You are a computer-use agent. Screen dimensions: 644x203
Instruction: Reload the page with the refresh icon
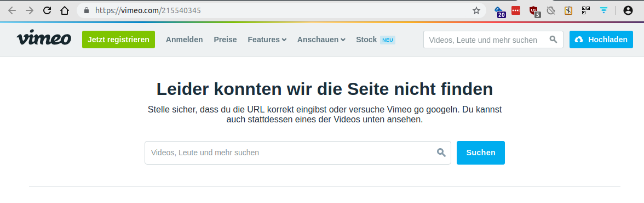[x=47, y=11]
